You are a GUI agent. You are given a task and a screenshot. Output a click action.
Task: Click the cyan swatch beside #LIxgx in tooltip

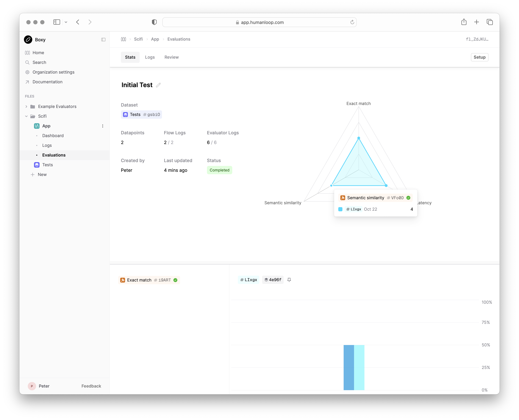point(340,209)
